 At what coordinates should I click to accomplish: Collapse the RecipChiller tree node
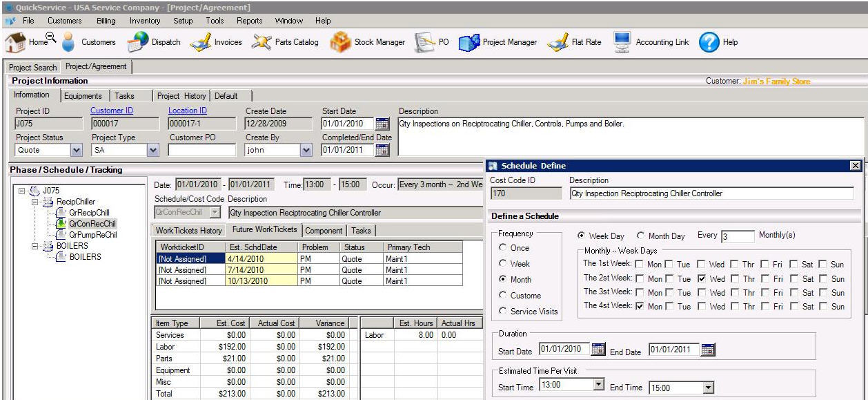point(35,202)
